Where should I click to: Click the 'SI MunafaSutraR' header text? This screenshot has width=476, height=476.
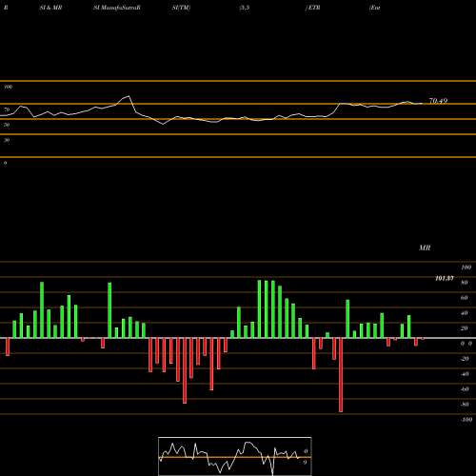coord(117,8)
